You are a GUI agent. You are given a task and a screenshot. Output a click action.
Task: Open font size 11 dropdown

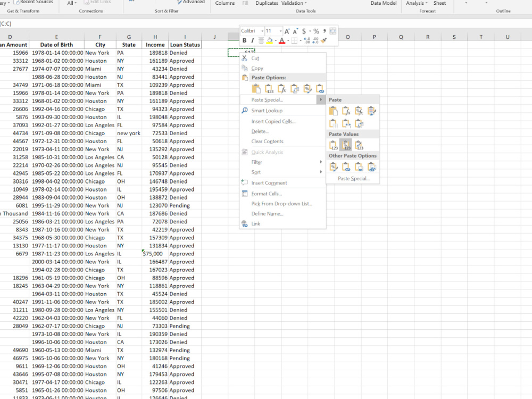[280, 31]
